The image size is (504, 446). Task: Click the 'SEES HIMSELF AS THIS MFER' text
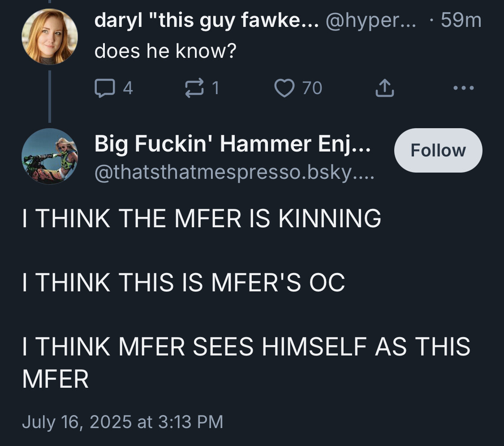coord(246,347)
